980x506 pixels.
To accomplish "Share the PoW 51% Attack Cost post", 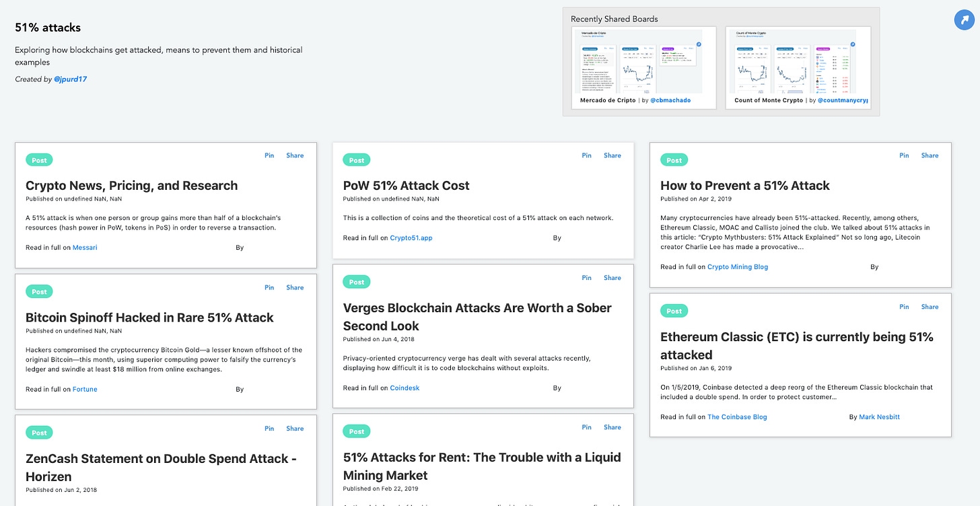I will tap(612, 155).
